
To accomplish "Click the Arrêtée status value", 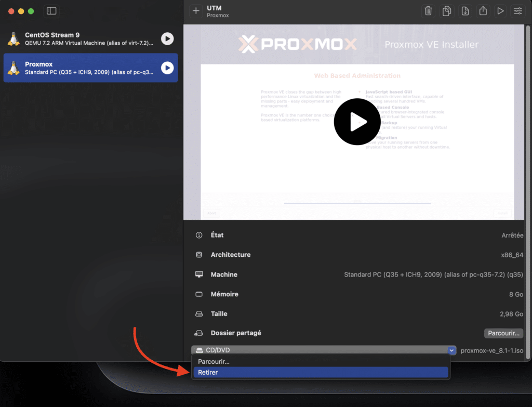I will 512,235.
